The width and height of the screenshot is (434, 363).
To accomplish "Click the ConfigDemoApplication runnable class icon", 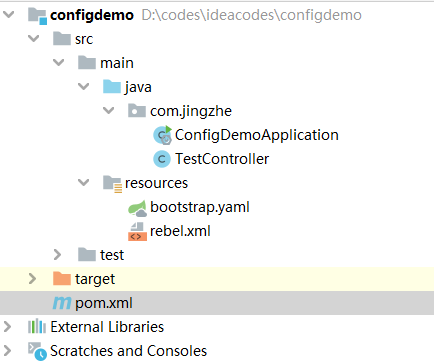I will pyautogui.click(x=162, y=135).
